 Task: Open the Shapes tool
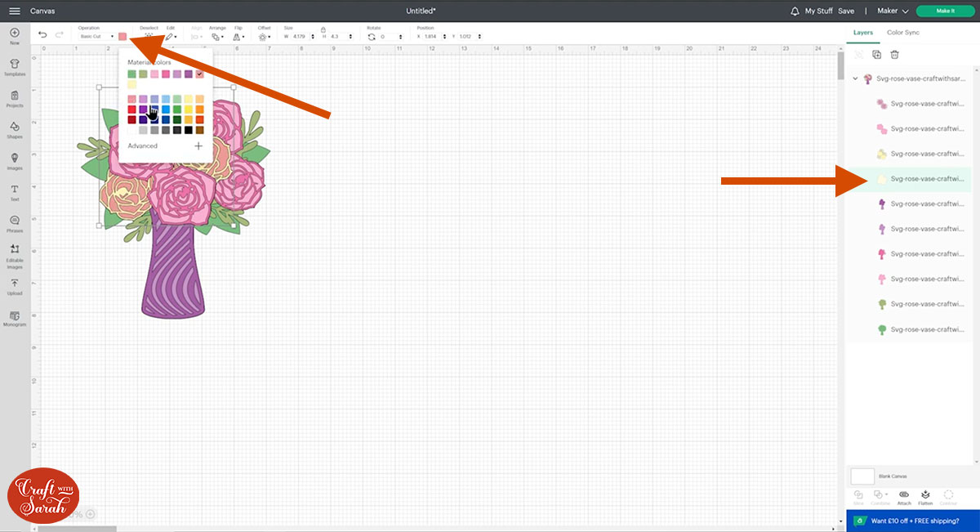pyautogui.click(x=15, y=128)
